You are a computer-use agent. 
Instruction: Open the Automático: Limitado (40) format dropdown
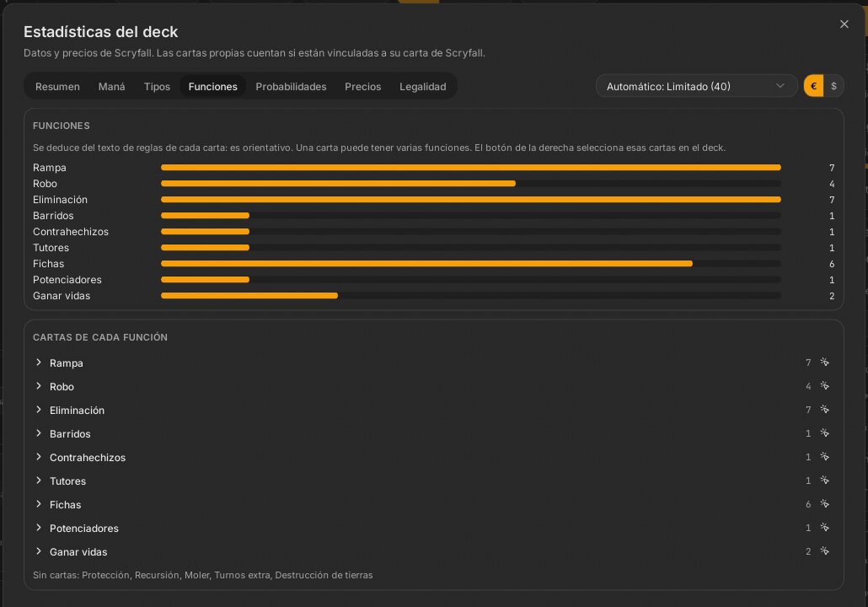pyautogui.click(x=696, y=86)
